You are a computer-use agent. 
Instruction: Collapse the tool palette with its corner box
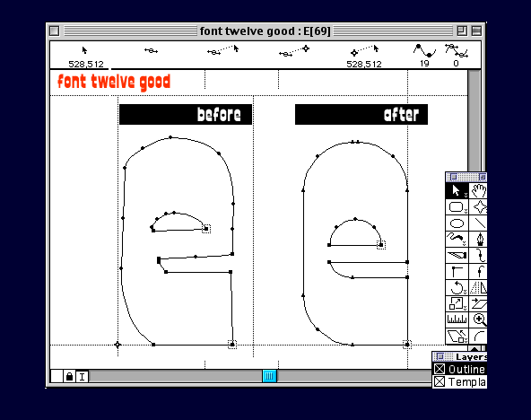click(483, 177)
